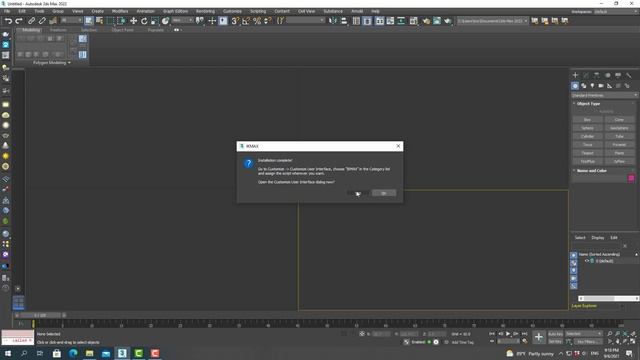This screenshot has height=360, width=640.
Task: Activate the Select and Place tool
Action: tap(165, 21)
